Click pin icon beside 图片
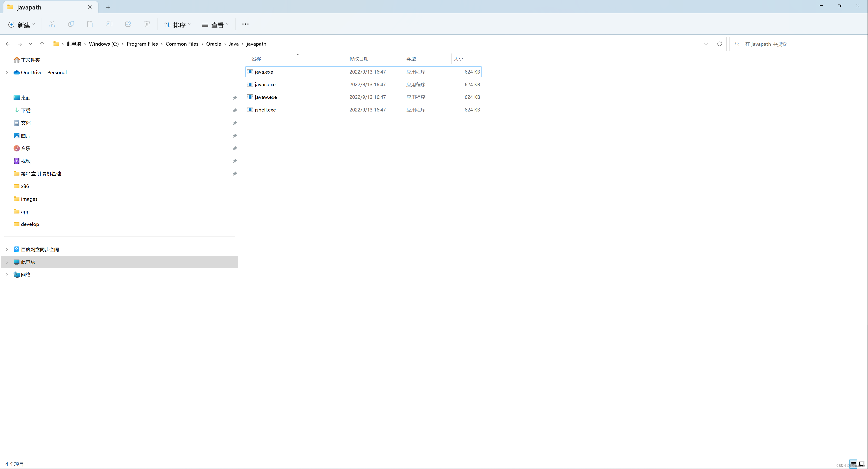Viewport: 868px width, 469px height. (x=235, y=136)
